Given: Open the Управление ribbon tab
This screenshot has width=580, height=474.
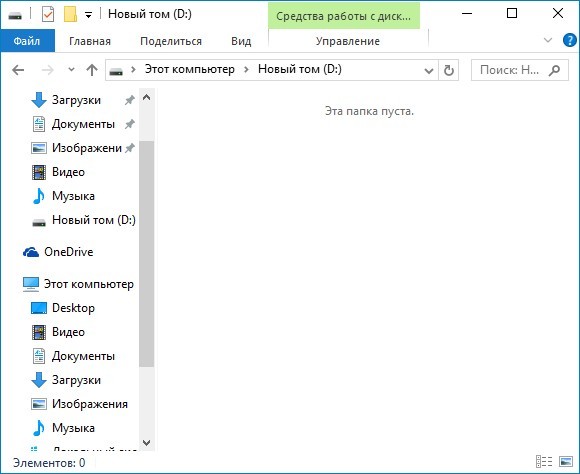Looking at the screenshot, I should (348, 41).
